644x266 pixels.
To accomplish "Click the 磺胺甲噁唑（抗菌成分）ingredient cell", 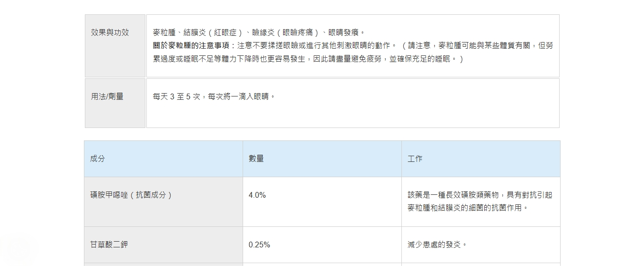I will pyautogui.click(x=131, y=195).
